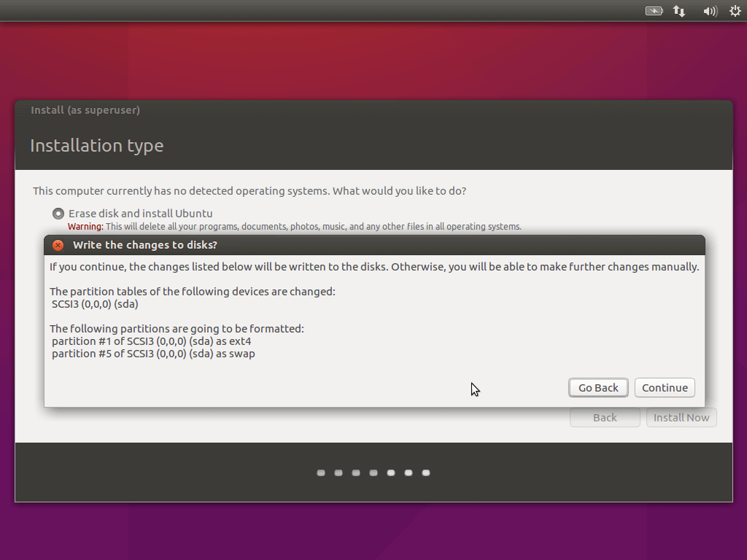Click the Go Back button

click(x=598, y=388)
